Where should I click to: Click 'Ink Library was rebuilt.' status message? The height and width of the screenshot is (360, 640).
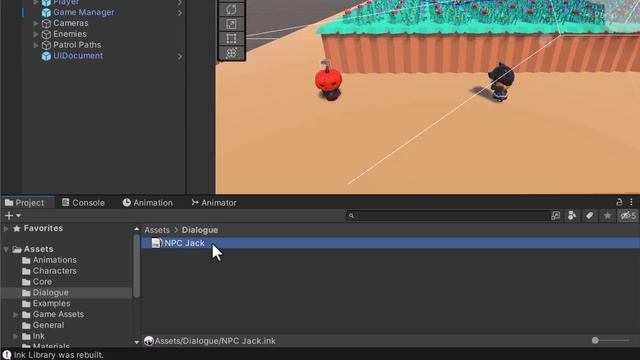tap(59, 355)
